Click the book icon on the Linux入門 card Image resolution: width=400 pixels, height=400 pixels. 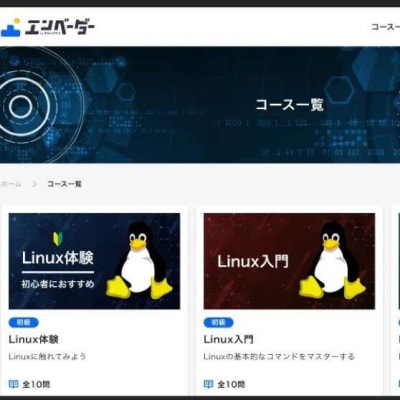(208, 384)
